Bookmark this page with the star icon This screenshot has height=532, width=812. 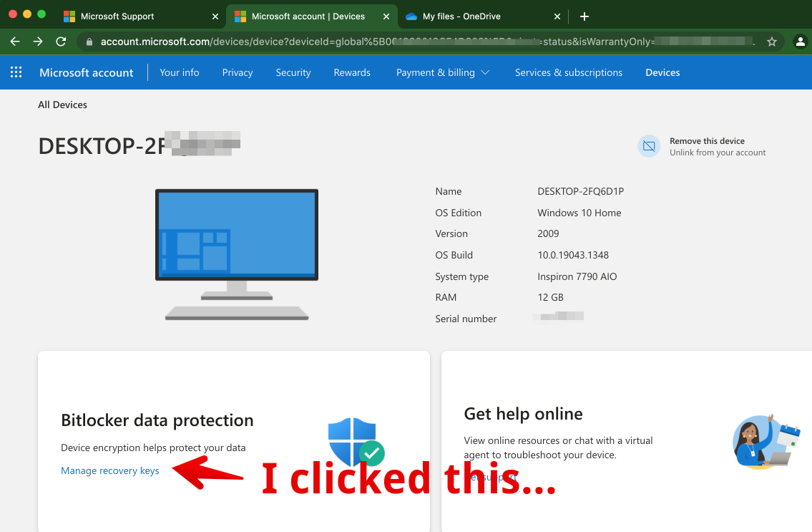pyautogui.click(x=772, y=42)
